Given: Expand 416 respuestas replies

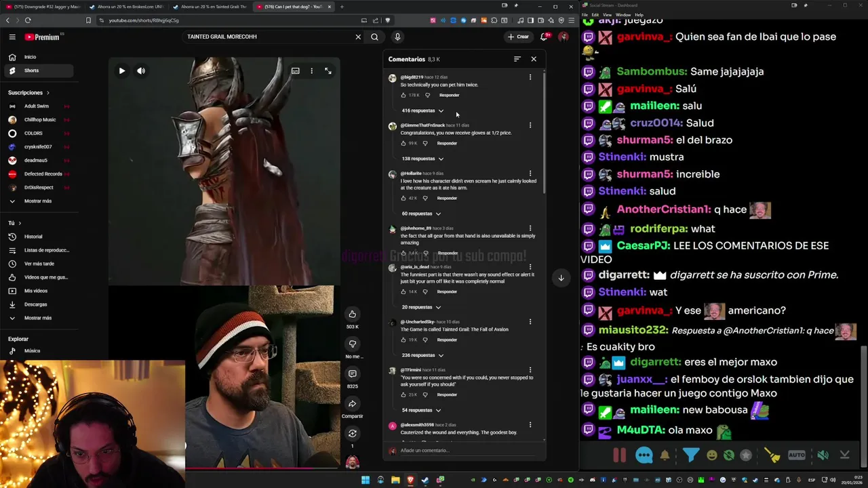Looking at the screenshot, I should point(422,110).
